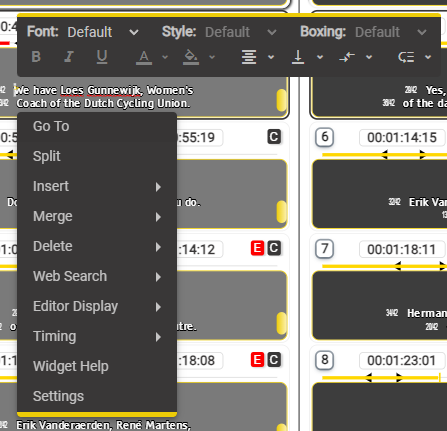Click the fill bucket background color icon
447x431 pixels.
pos(191,57)
